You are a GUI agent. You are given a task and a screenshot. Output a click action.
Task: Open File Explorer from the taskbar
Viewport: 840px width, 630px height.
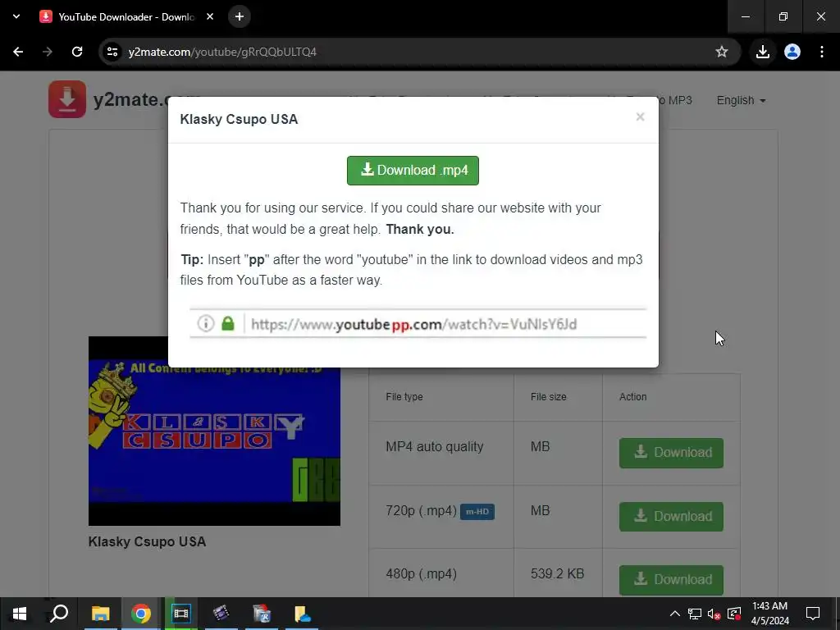tap(100, 614)
